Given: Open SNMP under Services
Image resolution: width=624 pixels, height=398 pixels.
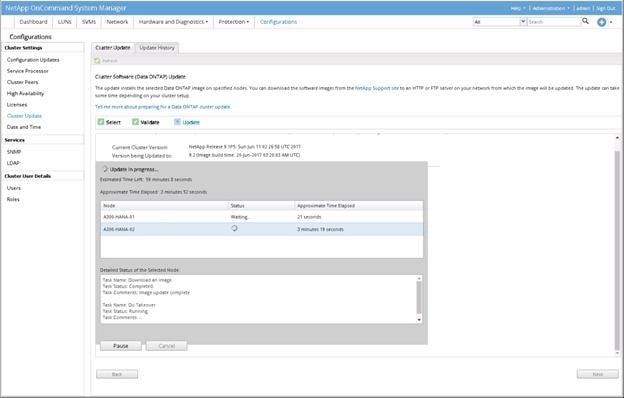Looking at the screenshot, I should coord(14,152).
